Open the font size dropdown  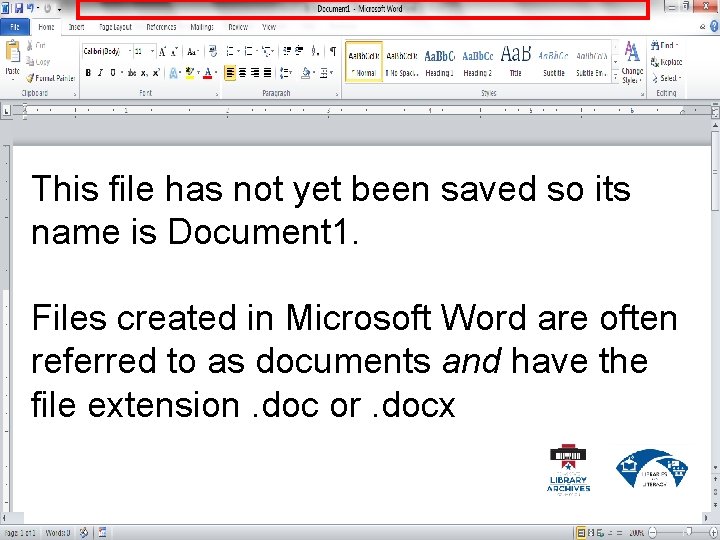(x=152, y=51)
